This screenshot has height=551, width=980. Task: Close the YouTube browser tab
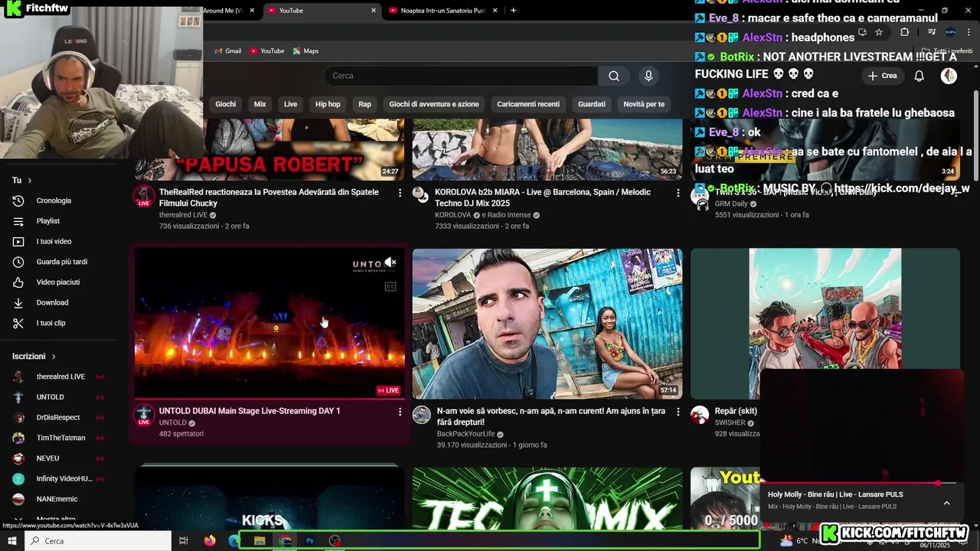tap(374, 11)
